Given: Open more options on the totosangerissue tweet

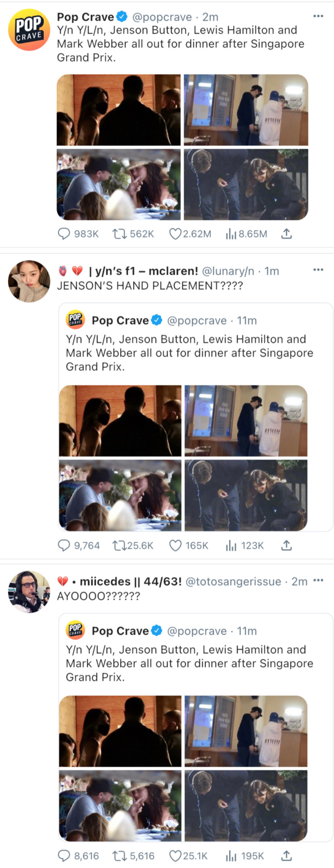Looking at the screenshot, I should [x=318, y=580].
